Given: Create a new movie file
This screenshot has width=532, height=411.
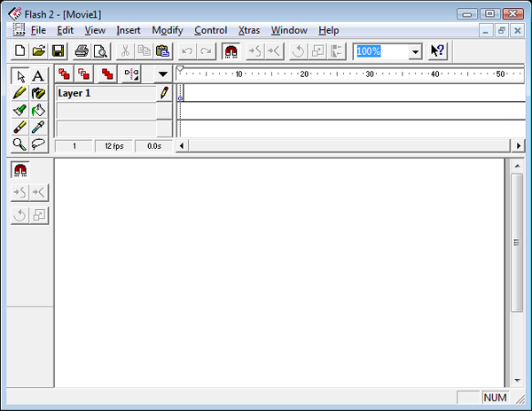Looking at the screenshot, I should (x=20, y=51).
